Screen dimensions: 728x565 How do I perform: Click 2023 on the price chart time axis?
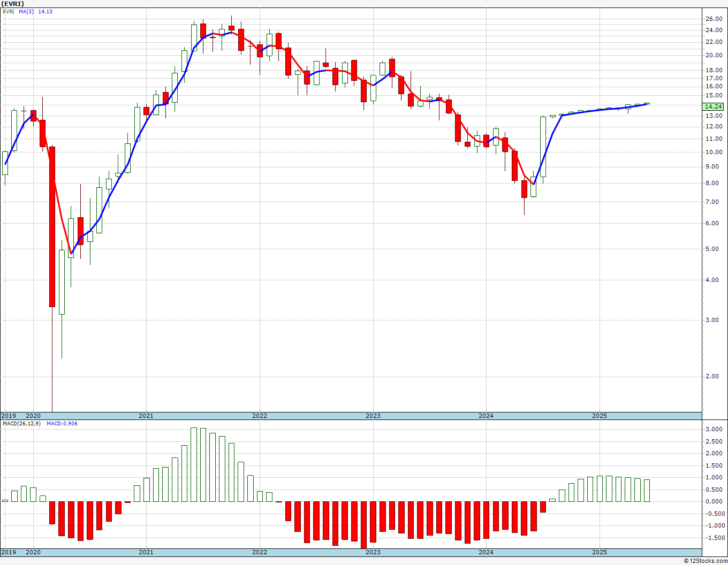point(373,416)
